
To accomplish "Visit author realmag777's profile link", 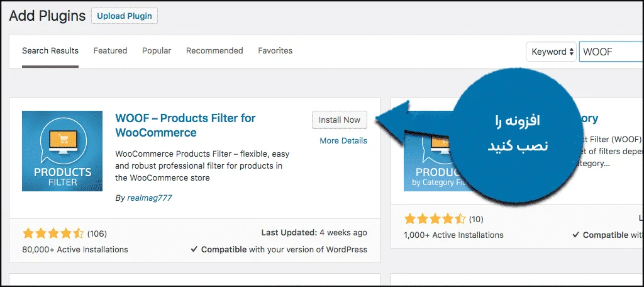I will tap(149, 198).
